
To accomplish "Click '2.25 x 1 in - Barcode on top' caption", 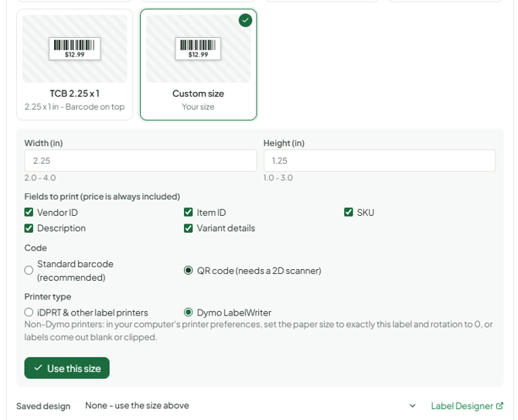I will tap(75, 107).
